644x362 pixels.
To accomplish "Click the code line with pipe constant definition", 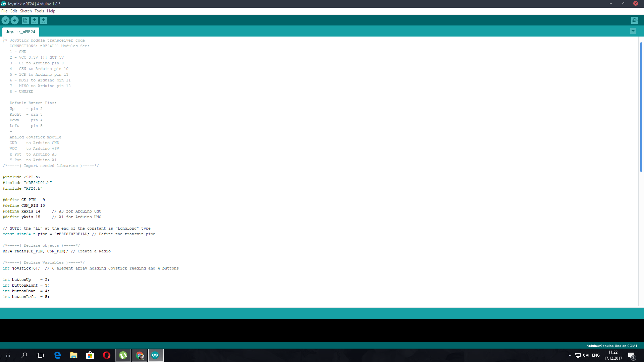I will 79,234.
